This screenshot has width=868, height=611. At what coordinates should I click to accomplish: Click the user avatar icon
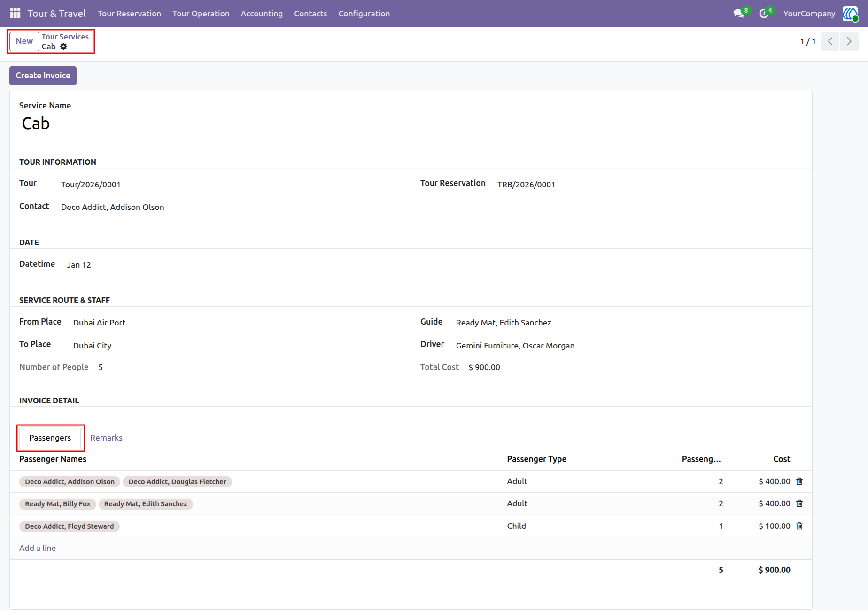850,14
